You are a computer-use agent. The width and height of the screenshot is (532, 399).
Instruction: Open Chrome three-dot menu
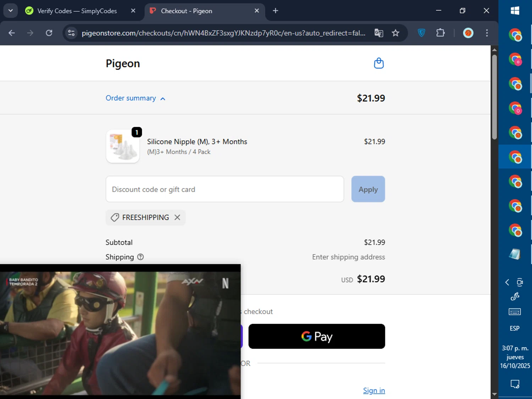487,33
